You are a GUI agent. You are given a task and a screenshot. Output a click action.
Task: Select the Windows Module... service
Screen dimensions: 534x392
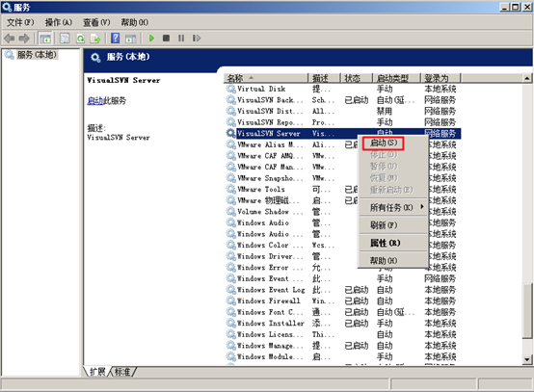point(342,357)
